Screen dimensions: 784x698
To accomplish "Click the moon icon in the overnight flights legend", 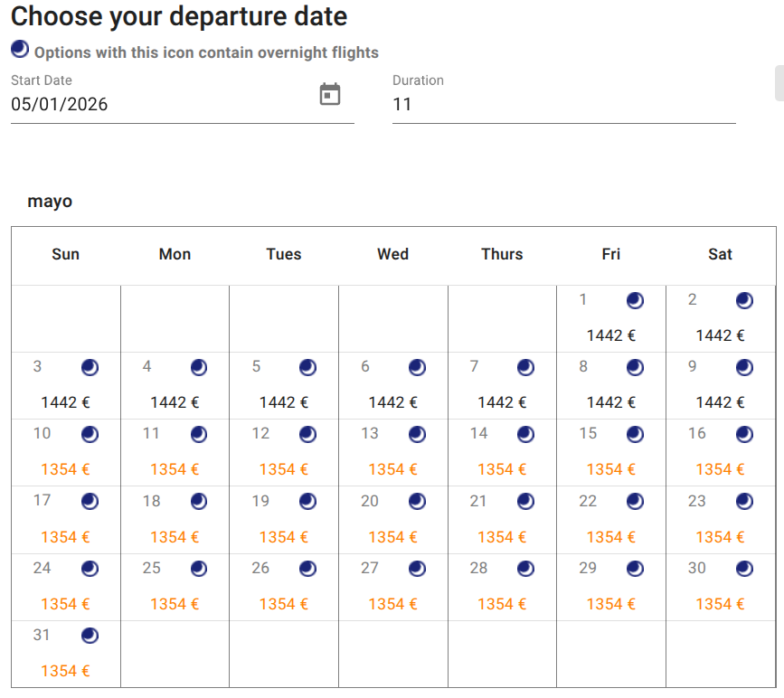I will [x=20, y=50].
